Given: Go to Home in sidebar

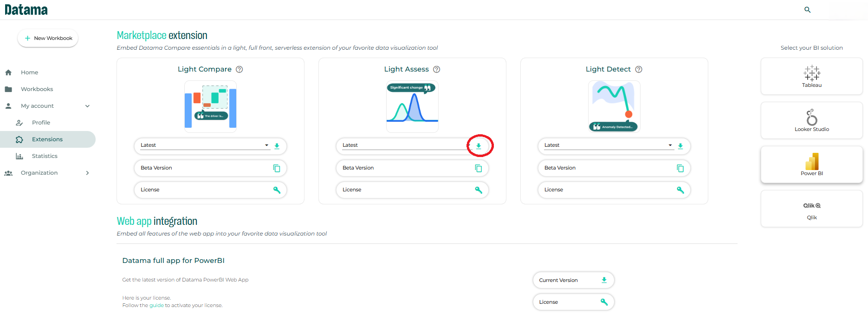Looking at the screenshot, I should 30,72.
